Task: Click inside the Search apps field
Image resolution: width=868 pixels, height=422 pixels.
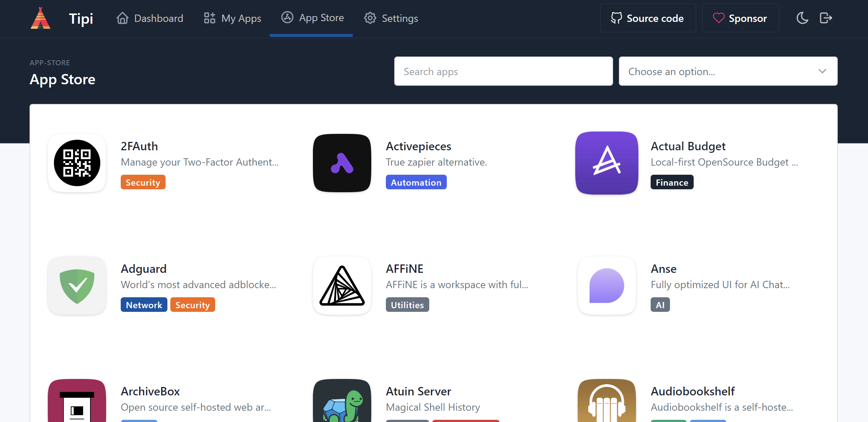Action: 503,71
